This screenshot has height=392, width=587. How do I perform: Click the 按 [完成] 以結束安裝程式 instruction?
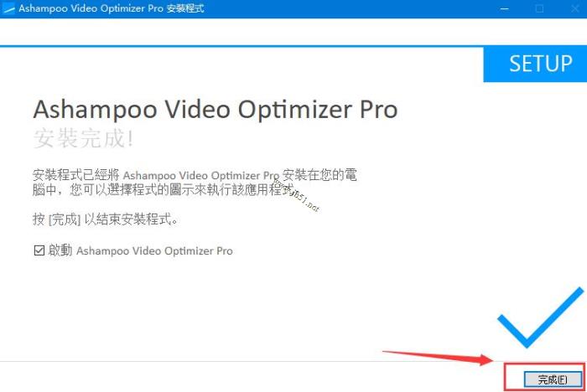[105, 219]
